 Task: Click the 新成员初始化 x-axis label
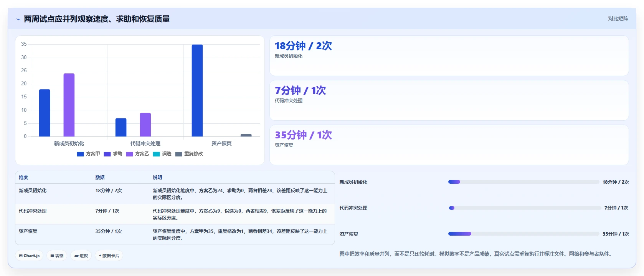[x=69, y=143]
